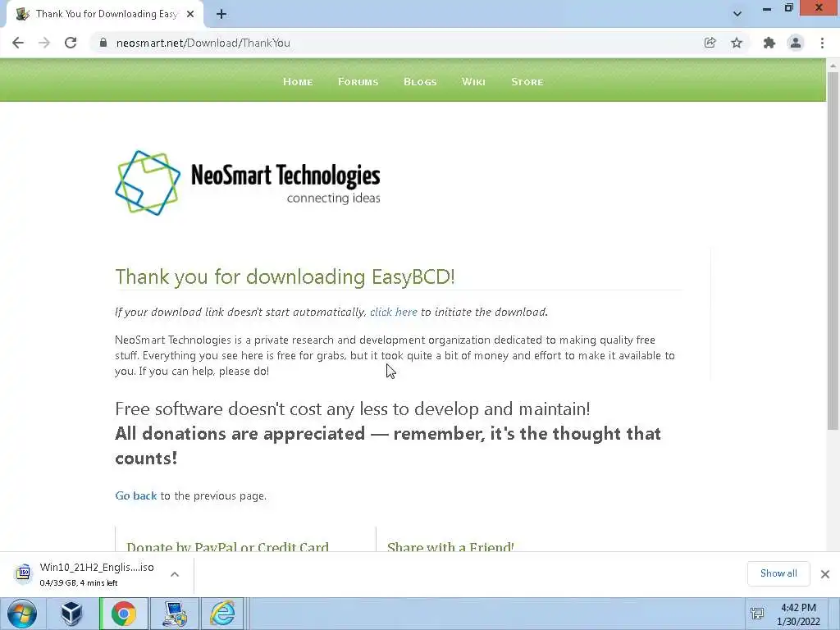Open the computer setup taskbar icon

tap(175, 614)
